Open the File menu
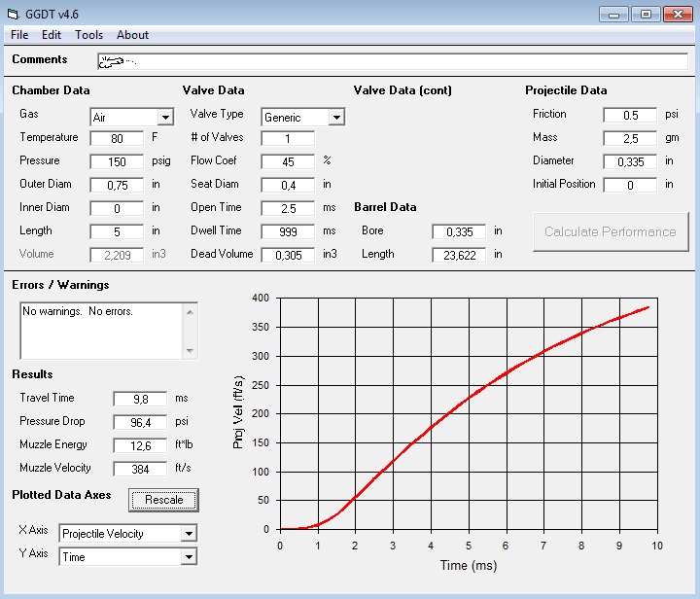Screen dimensions: 700x599 (x=19, y=35)
